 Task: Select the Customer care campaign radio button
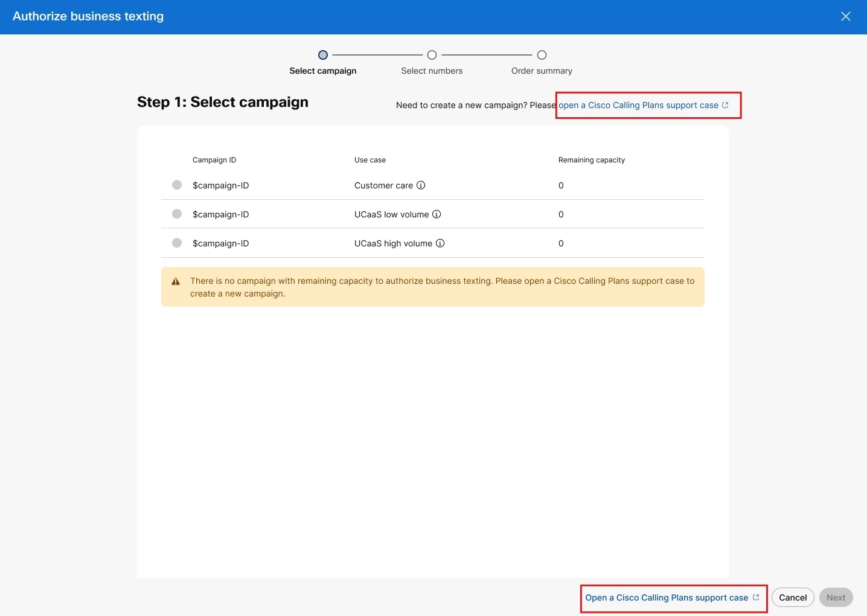coord(177,185)
